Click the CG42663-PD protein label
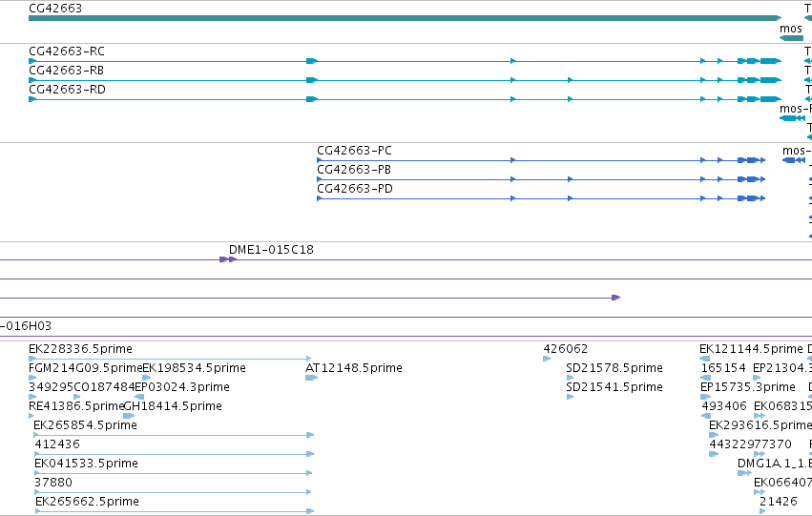This screenshot has width=812, height=516. pos(355,189)
